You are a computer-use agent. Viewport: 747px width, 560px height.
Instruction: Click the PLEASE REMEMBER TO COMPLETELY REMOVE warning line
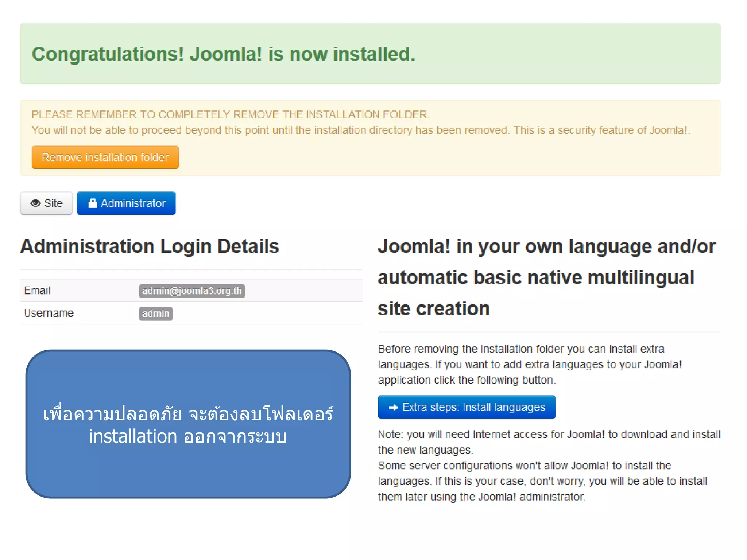point(231,114)
